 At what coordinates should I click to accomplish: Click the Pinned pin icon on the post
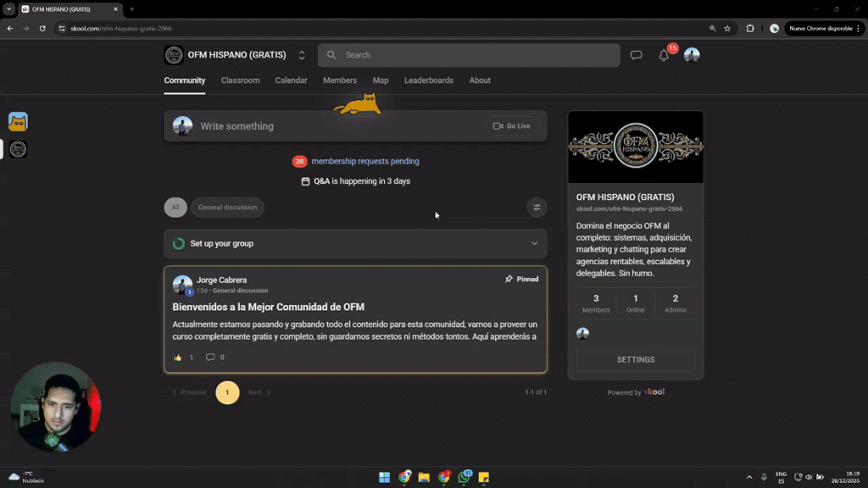click(509, 279)
